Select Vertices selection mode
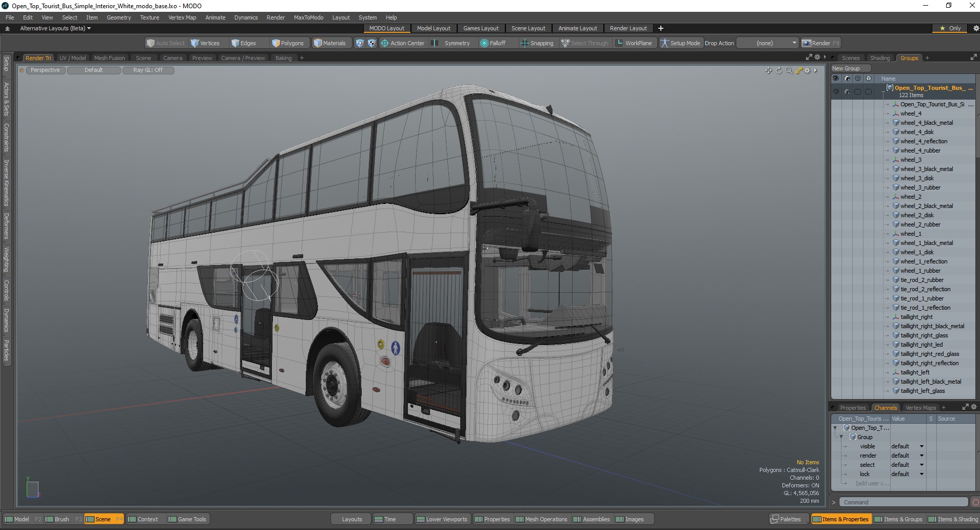This screenshot has width=980, height=530. (205, 43)
